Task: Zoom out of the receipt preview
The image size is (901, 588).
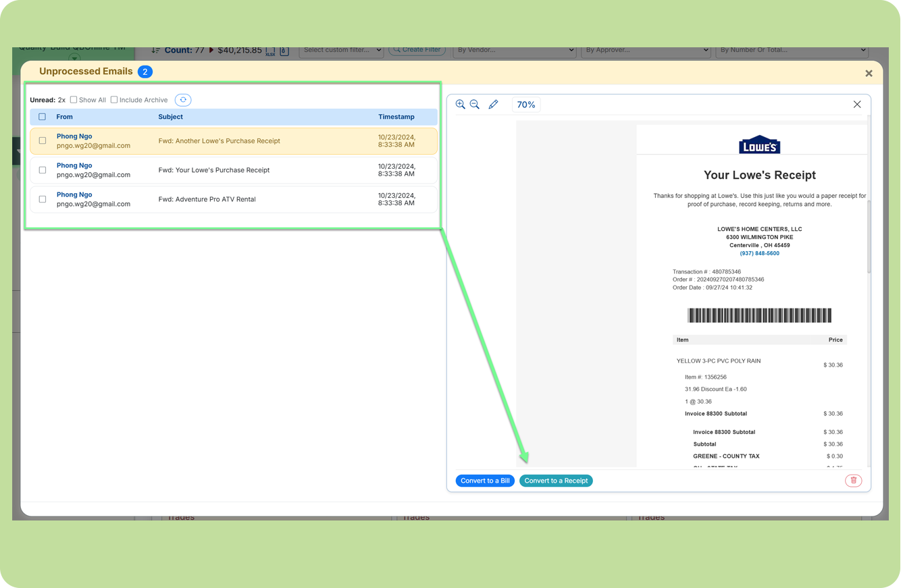Action: [x=475, y=105]
